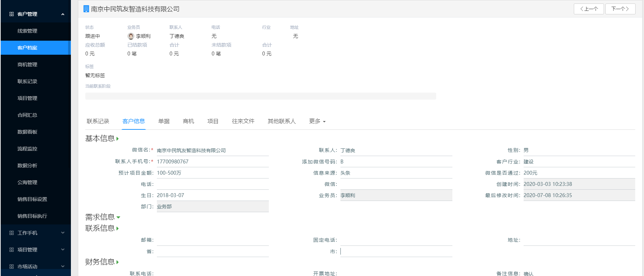The image size is (644, 276).
Task: Click the 项目管理 group grid icon
Action: tap(12, 250)
